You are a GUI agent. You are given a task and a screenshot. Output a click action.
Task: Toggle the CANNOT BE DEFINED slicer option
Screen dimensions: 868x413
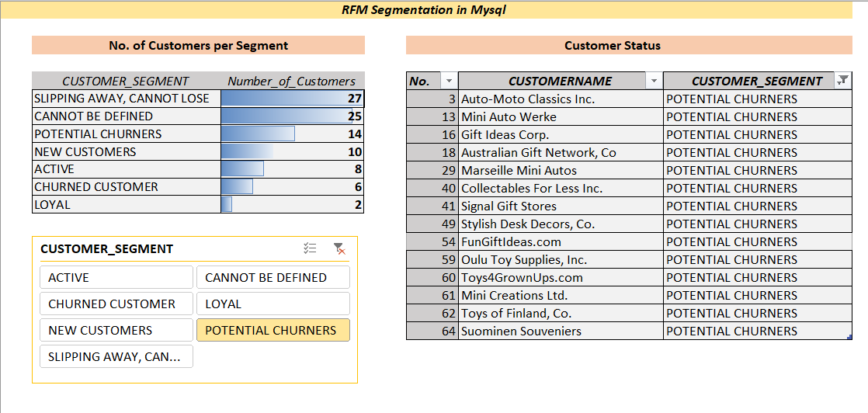click(x=273, y=278)
